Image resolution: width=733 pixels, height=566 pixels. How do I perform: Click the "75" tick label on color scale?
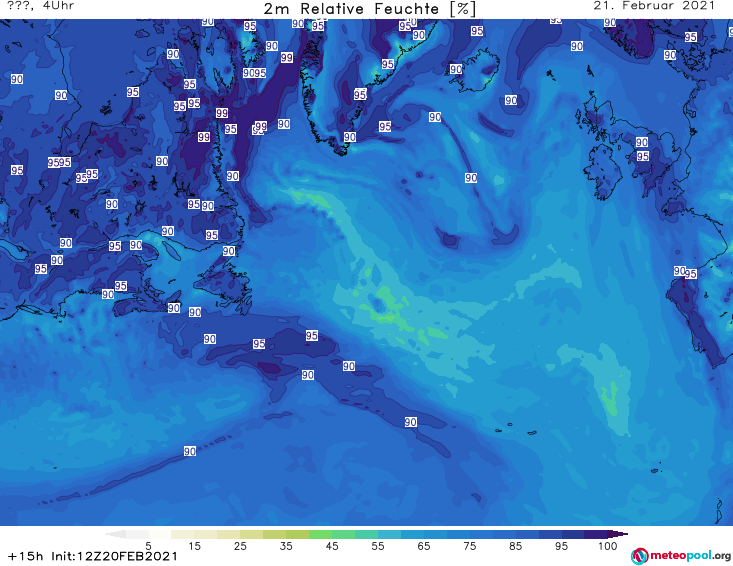(469, 546)
